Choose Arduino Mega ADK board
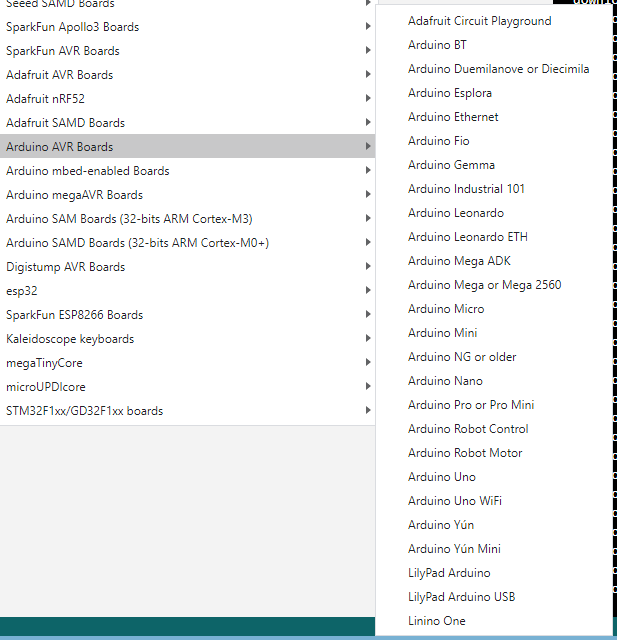Image resolution: width=617 pixels, height=640 pixels. (494, 261)
